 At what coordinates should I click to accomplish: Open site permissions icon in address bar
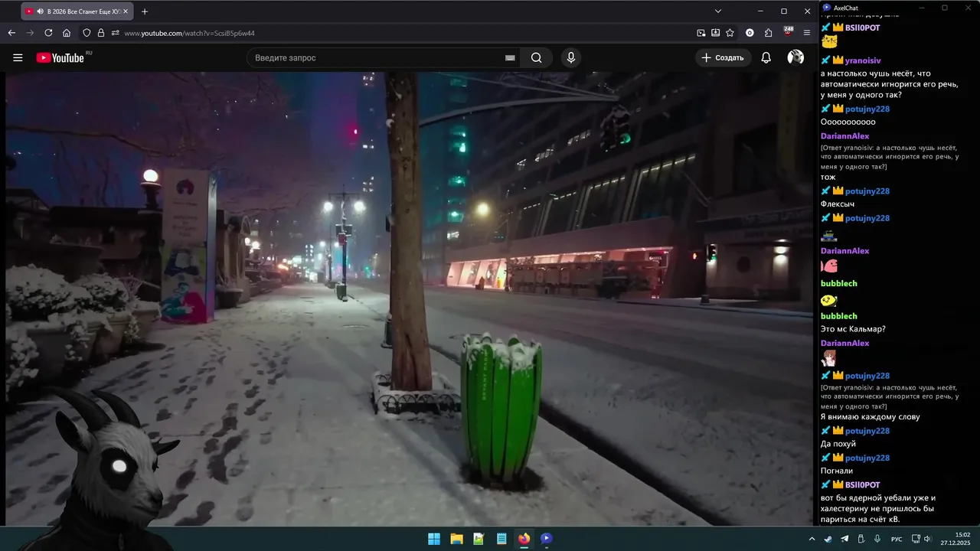(115, 33)
